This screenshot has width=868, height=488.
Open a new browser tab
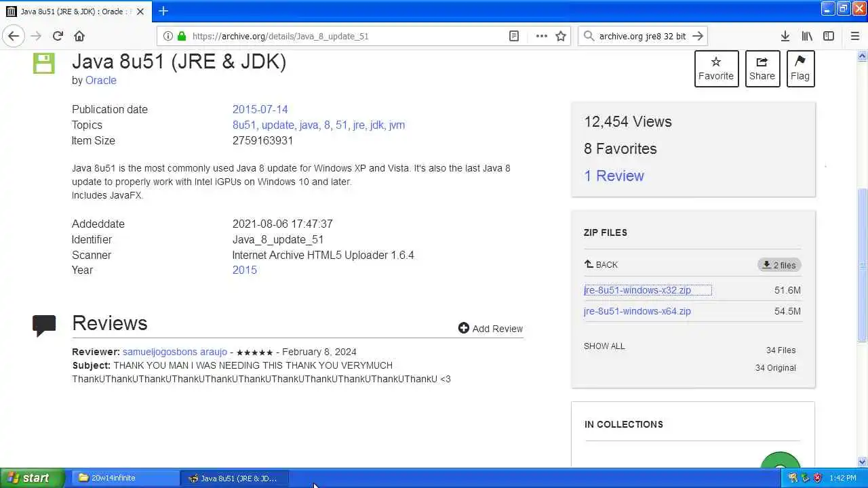point(163,11)
